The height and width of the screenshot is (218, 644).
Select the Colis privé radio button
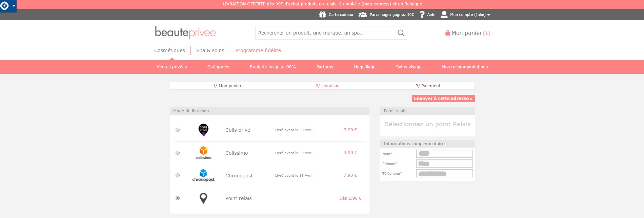(x=178, y=130)
